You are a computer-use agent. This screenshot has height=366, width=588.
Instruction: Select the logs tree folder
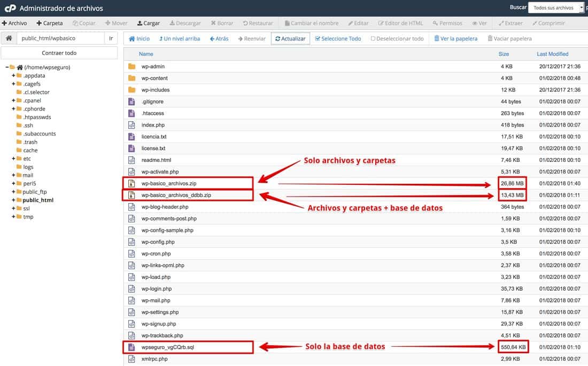28,167
